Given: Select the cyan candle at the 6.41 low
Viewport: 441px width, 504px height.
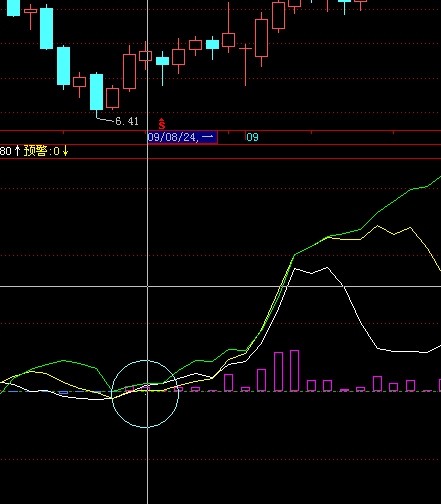Looking at the screenshot, I should 96,92.
